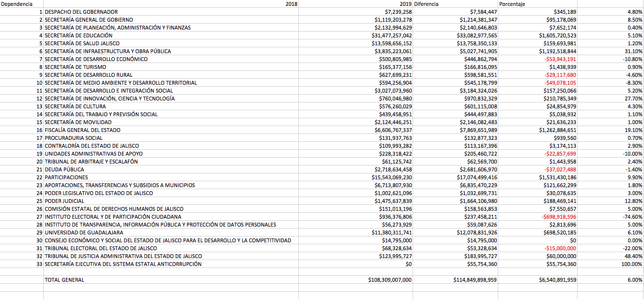Select the percentage cell -74.60%
The width and height of the screenshot is (644, 299).
pos(611,217)
